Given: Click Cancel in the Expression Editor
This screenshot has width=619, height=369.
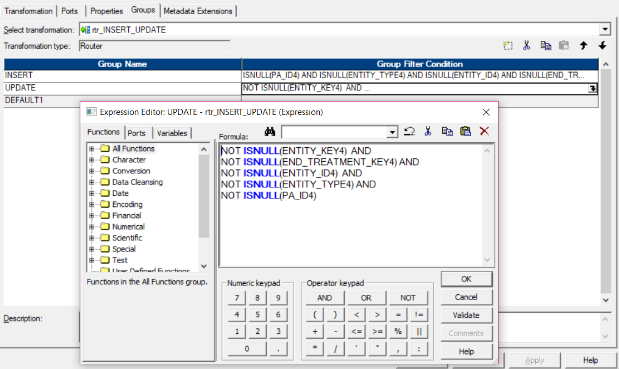Looking at the screenshot, I should 466,297.
